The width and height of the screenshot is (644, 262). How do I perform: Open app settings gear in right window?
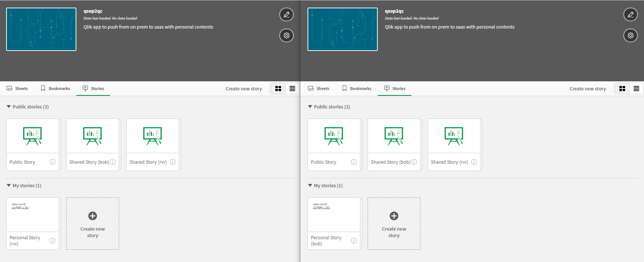click(x=631, y=35)
